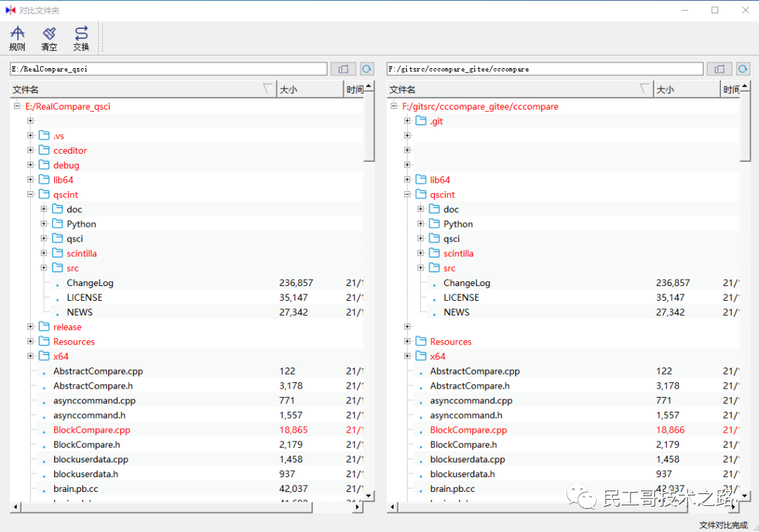Select AbstractCompare.h in the right pane
Image resolution: width=759 pixels, height=532 pixels.
coord(469,386)
